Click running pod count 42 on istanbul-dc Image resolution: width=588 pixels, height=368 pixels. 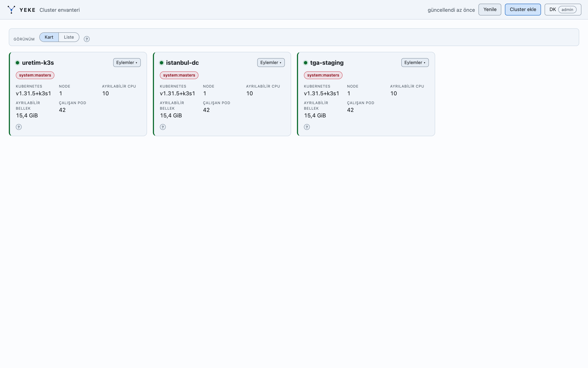click(x=206, y=110)
